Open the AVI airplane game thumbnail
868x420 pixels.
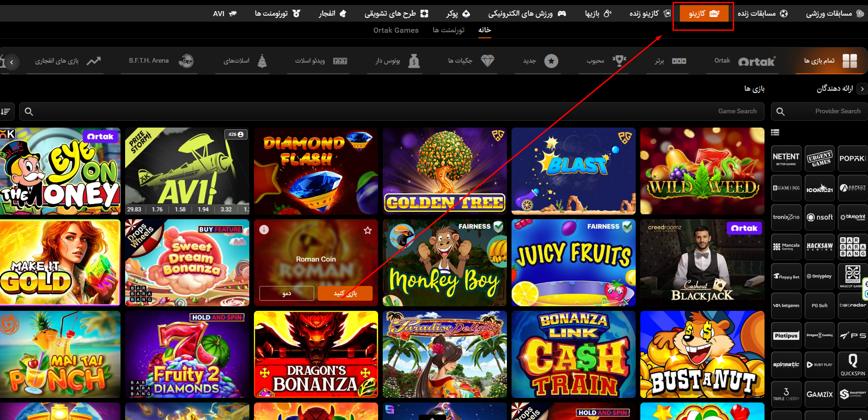click(187, 171)
